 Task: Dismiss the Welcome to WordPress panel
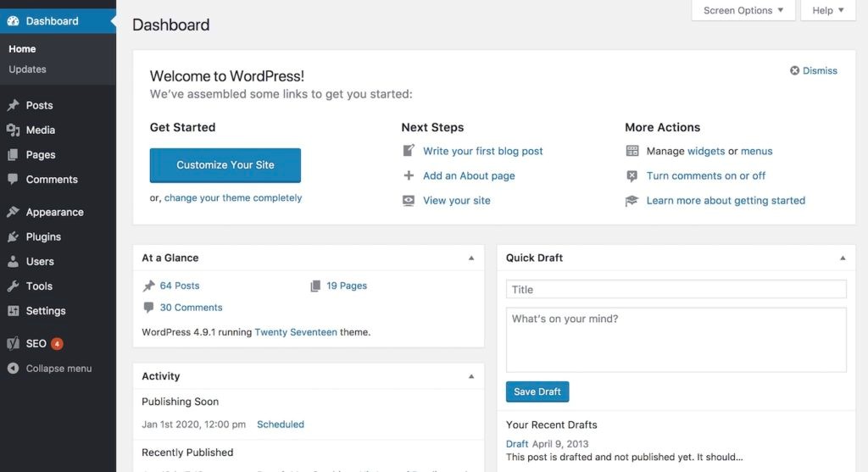click(x=813, y=71)
